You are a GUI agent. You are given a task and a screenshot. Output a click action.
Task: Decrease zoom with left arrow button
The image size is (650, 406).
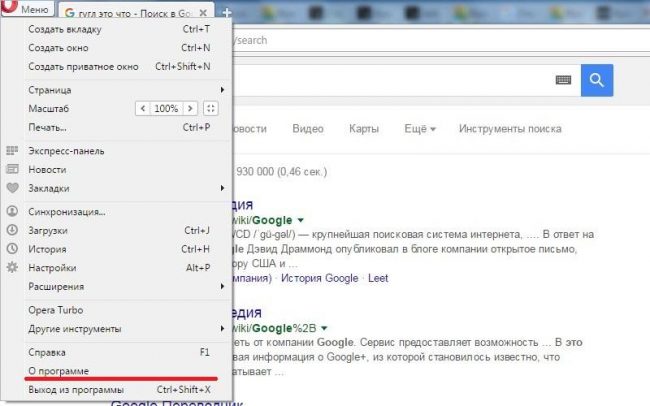[x=143, y=109]
